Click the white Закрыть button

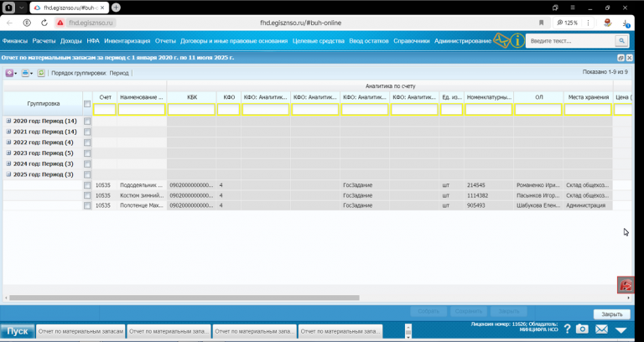(612, 314)
